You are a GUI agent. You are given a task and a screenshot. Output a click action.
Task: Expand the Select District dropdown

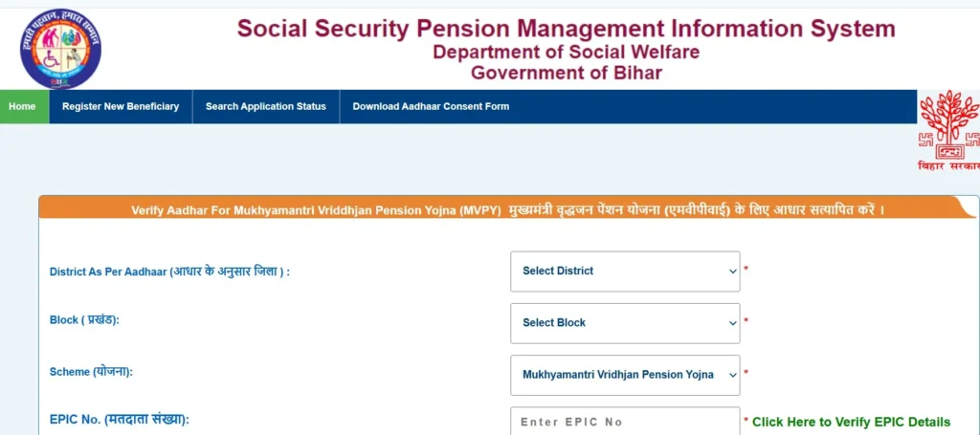[625, 272]
